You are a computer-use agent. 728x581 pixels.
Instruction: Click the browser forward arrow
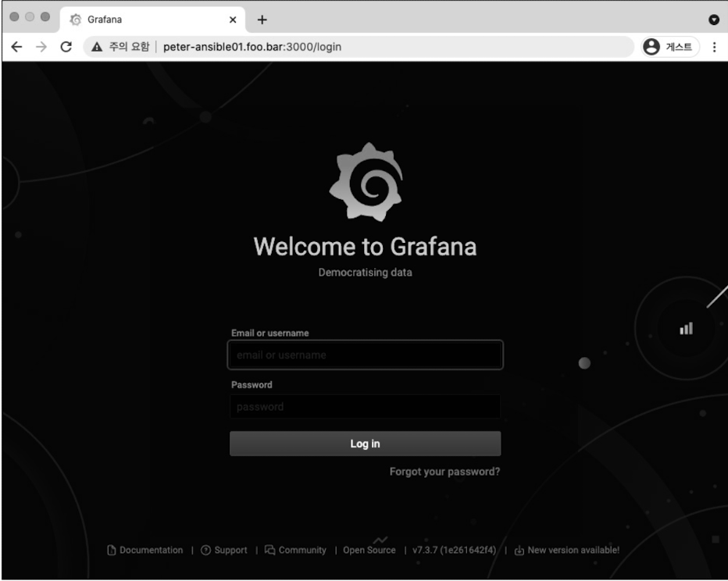(x=41, y=47)
